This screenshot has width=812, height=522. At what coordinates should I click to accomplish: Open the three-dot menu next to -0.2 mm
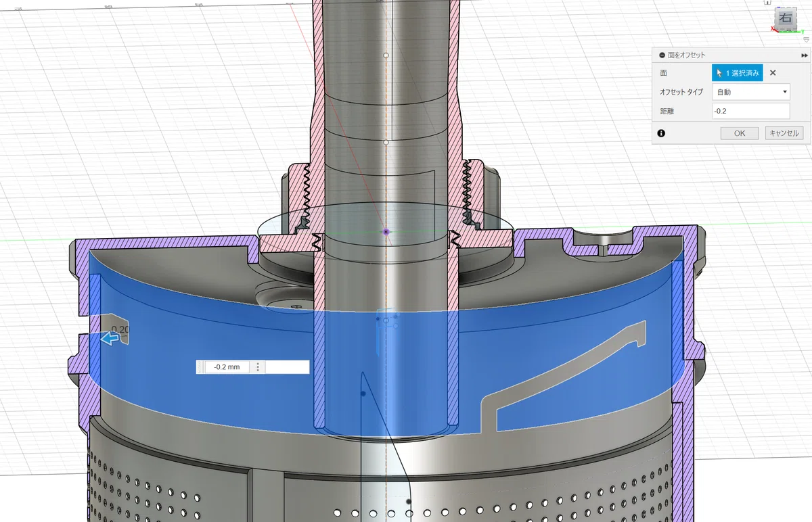(x=258, y=367)
